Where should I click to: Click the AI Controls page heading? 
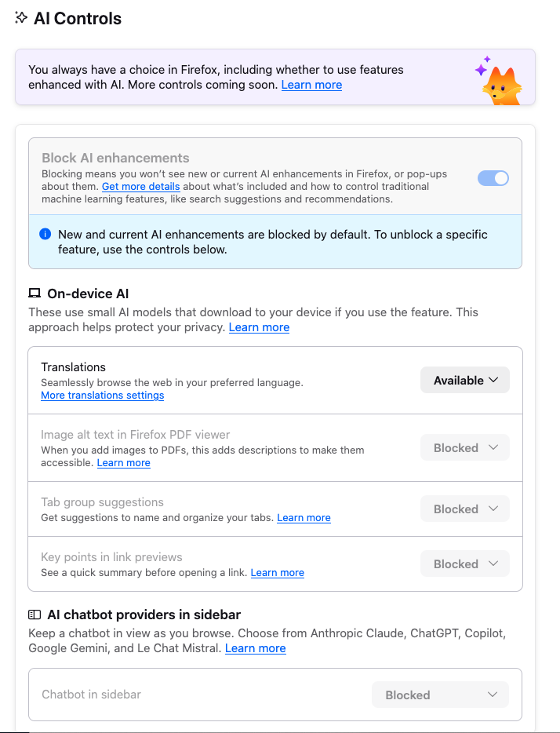pyautogui.click(x=78, y=19)
